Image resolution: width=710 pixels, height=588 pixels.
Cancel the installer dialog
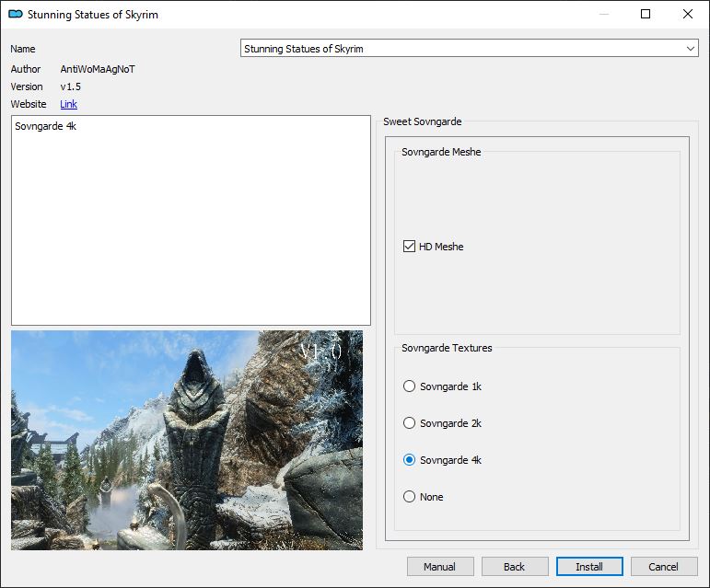pyautogui.click(x=664, y=567)
